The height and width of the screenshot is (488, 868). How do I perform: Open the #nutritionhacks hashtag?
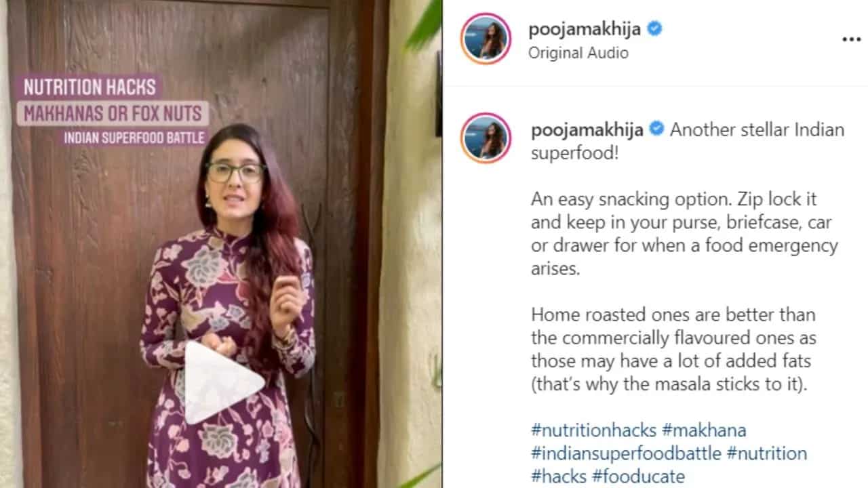pyautogui.click(x=594, y=430)
